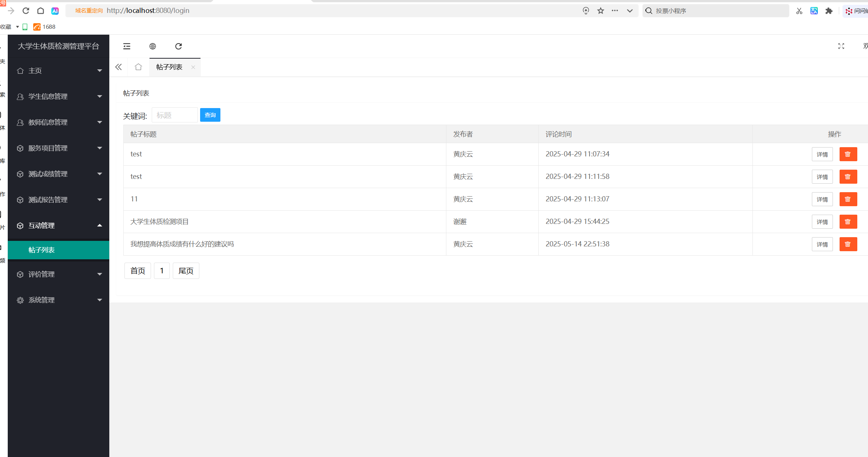Delete the post titled 大学生体质检测项目
Screen dimensions: 868x457
pyautogui.click(x=848, y=222)
